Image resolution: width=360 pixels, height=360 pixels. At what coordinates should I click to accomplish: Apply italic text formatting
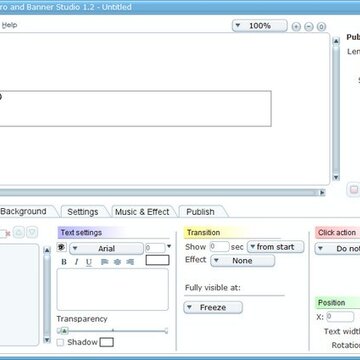click(x=76, y=262)
